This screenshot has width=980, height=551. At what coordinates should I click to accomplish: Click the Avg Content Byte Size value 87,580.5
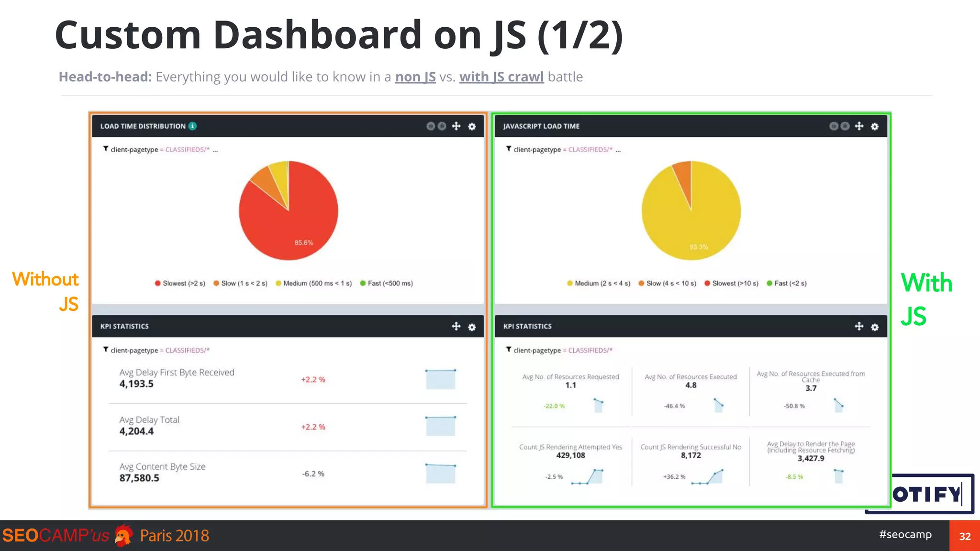139,478
